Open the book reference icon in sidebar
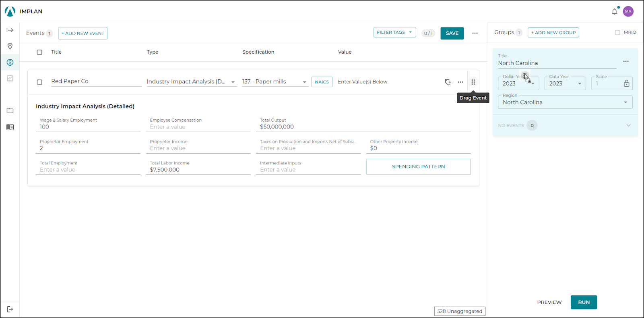This screenshot has height=318, width=644. point(10,127)
